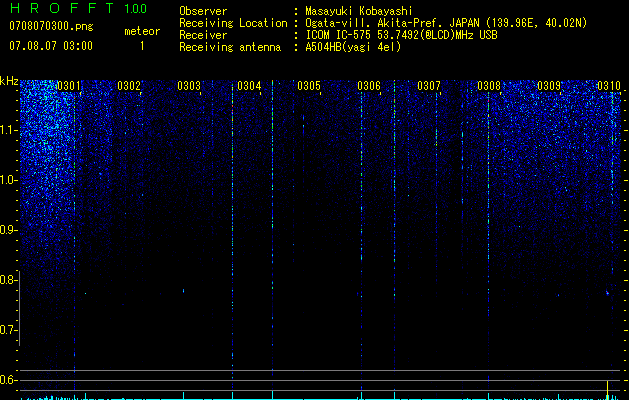
Task: Click the 0.7 kHz axis label
Action: click(x=8, y=330)
